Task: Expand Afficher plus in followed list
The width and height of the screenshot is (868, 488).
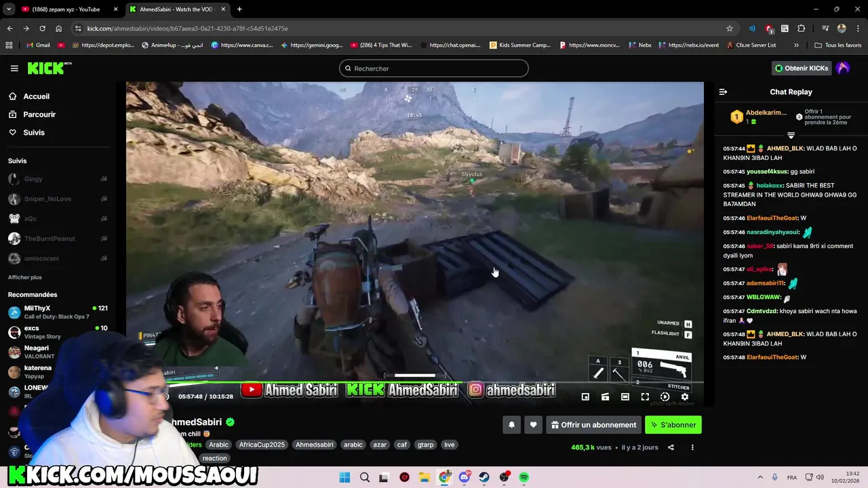Action: 25,277
